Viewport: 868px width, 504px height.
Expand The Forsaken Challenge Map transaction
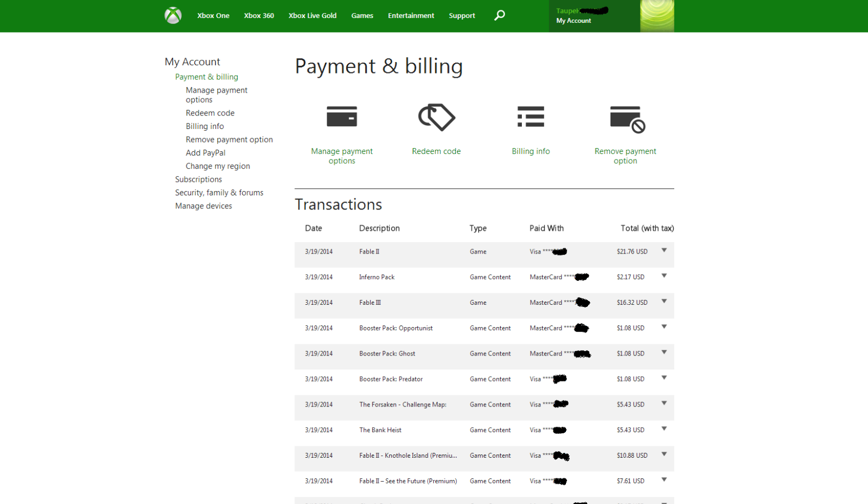[664, 403]
